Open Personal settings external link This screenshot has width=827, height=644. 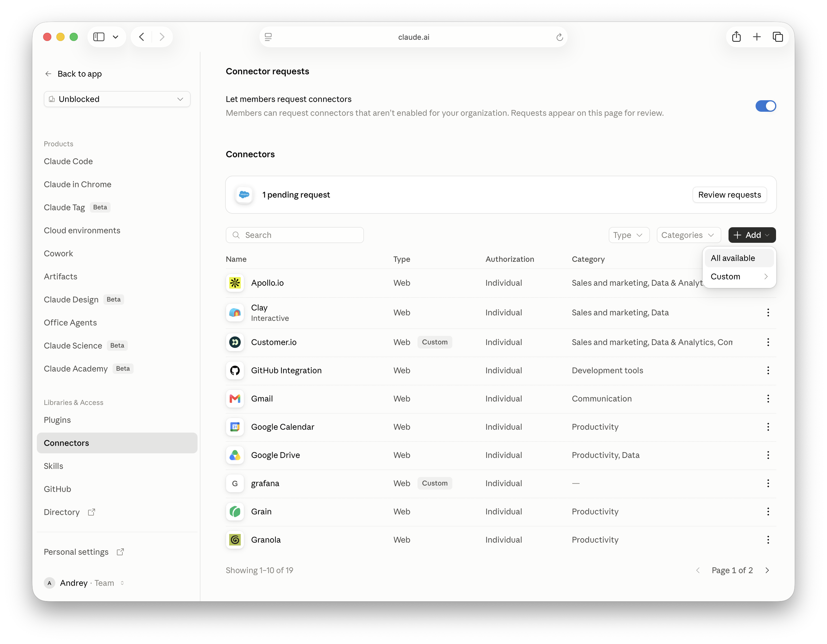[84, 552]
